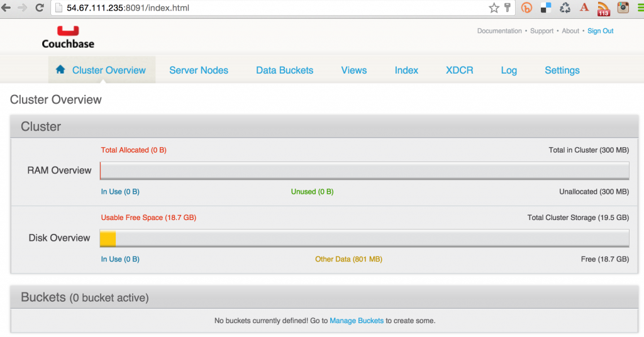Click the RAM Overview label
This screenshot has height=337, width=644.
pyautogui.click(x=59, y=170)
